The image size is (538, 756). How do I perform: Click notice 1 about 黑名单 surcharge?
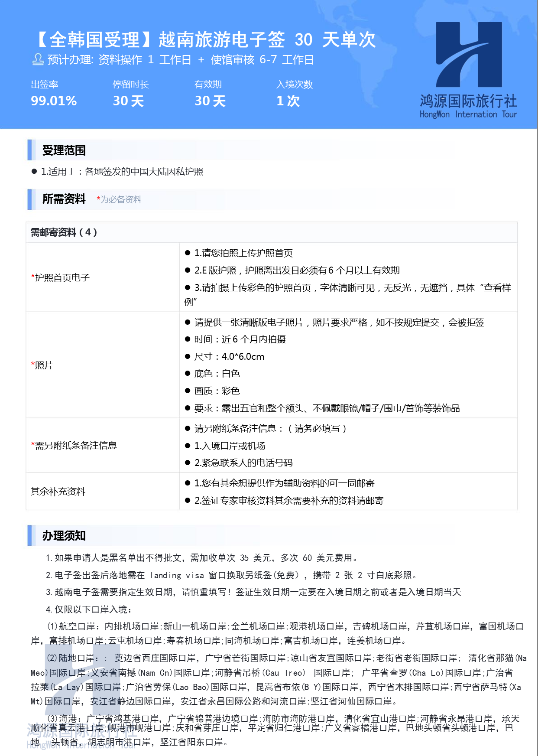coord(201,558)
